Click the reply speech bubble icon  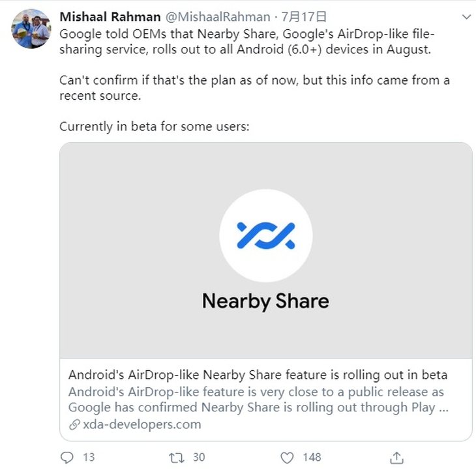[67, 458]
